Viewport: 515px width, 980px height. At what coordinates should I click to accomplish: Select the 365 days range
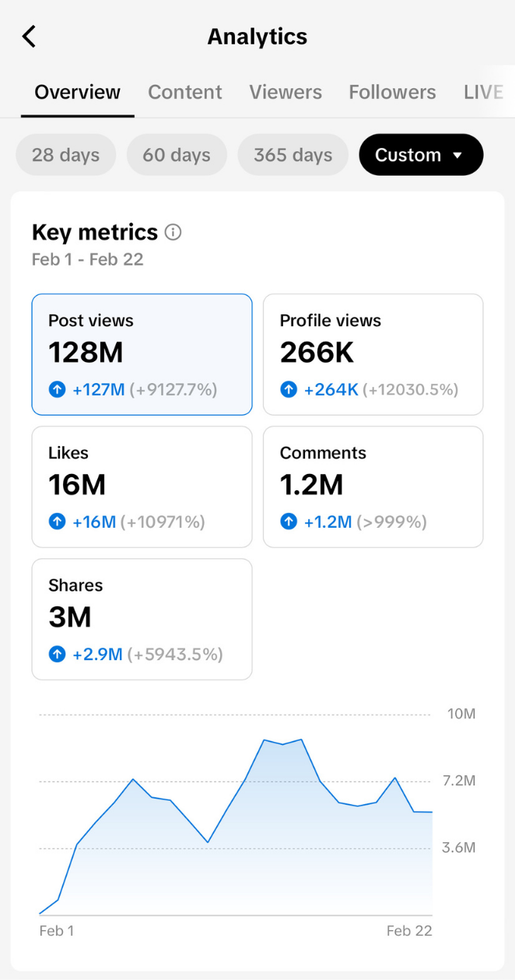click(x=293, y=155)
